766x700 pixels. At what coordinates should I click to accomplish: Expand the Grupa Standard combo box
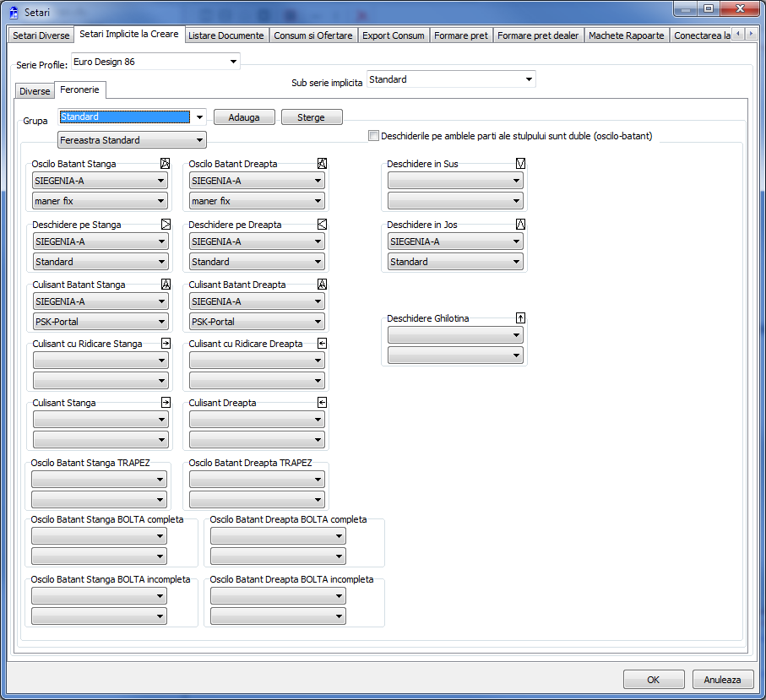[x=199, y=117]
